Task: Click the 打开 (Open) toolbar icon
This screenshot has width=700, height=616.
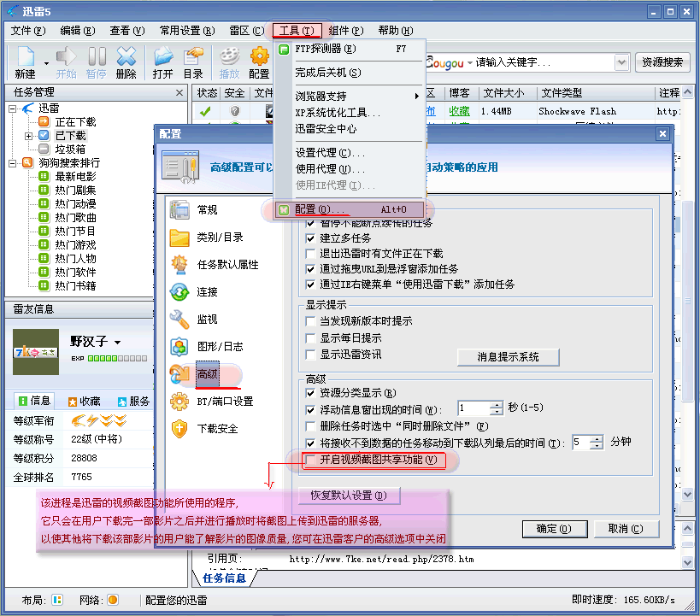Action: (163, 62)
